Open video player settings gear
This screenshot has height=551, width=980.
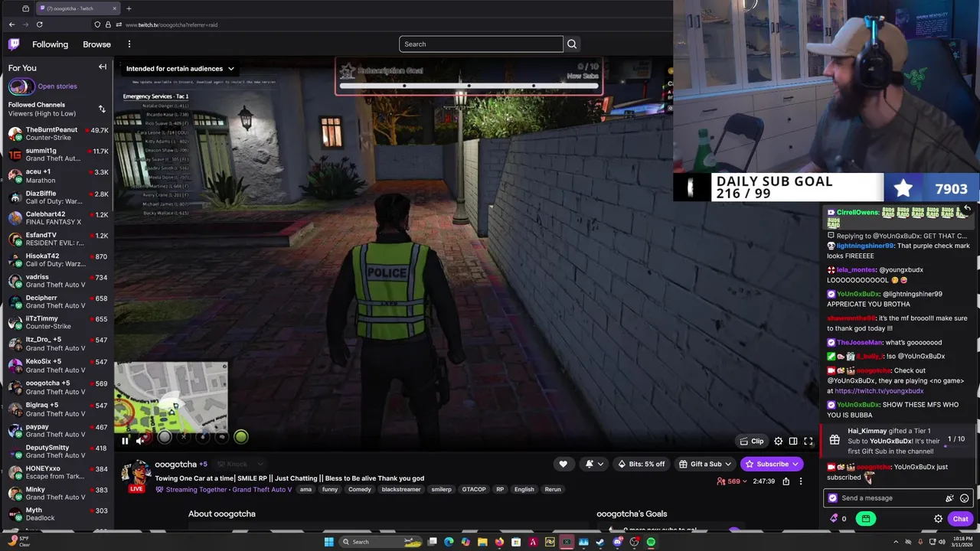[x=778, y=441]
